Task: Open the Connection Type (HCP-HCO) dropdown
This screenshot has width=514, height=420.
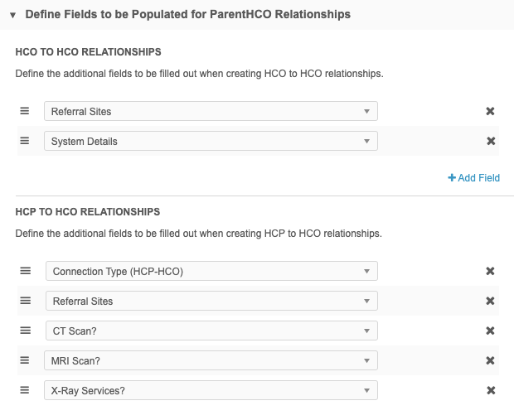Action: 211,271
